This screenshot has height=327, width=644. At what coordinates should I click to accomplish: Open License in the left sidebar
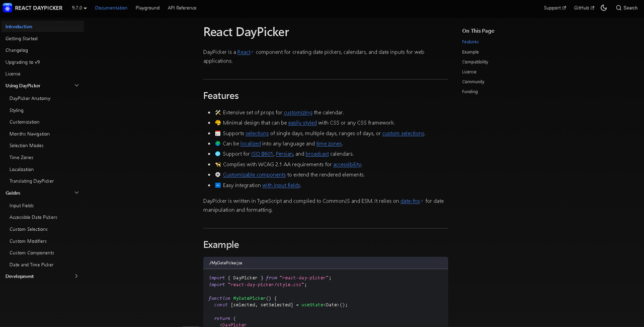tap(13, 74)
